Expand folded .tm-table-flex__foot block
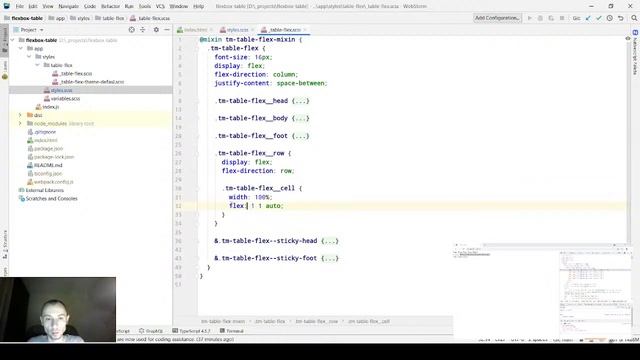 [x=301, y=136]
